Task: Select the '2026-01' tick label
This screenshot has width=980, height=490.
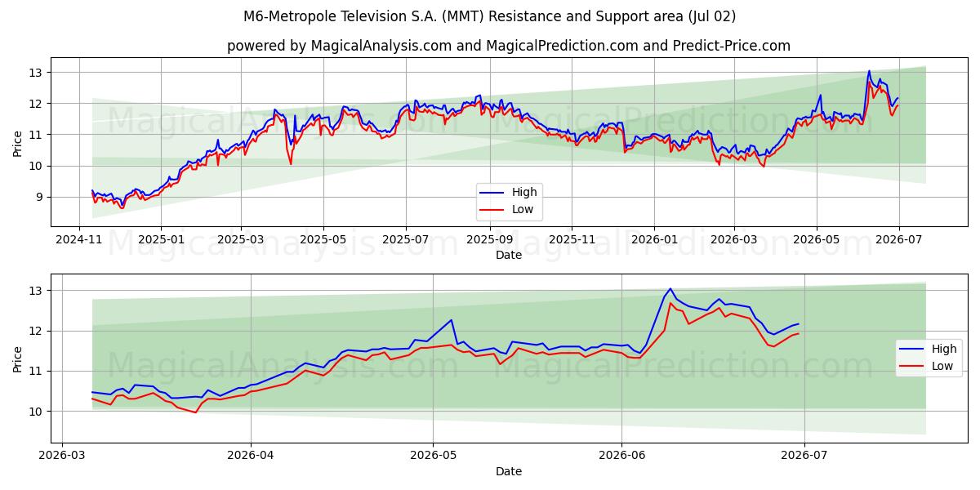Action: pyautogui.click(x=653, y=239)
